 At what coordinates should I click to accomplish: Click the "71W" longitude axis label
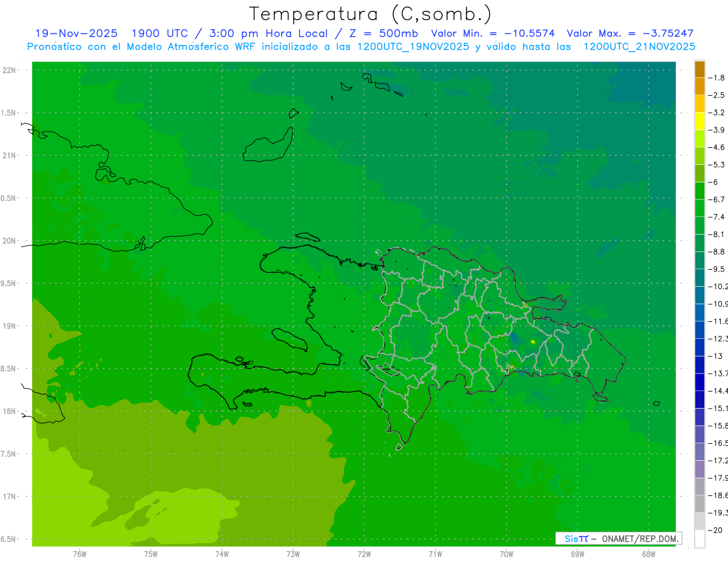[435, 554]
